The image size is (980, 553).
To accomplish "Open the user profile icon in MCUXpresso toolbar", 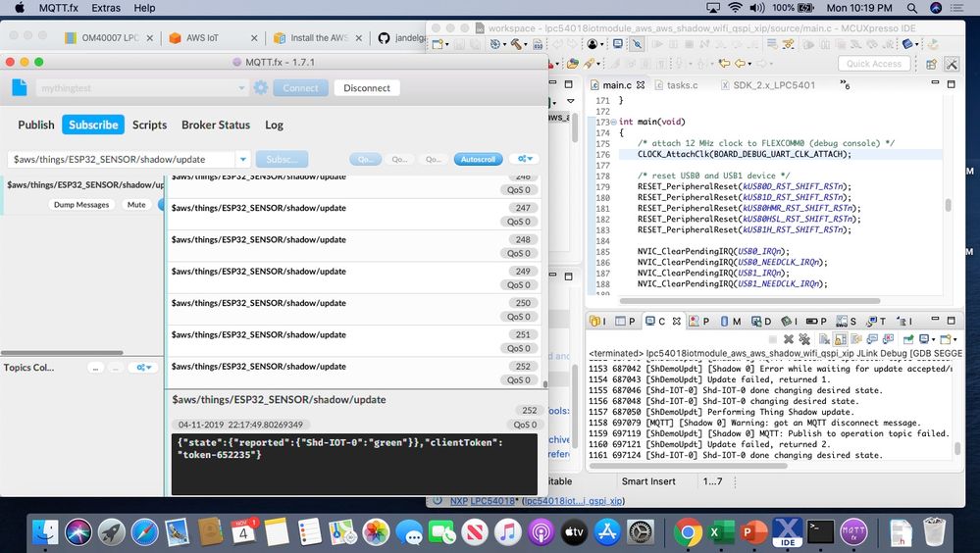I will (x=592, y=44).
